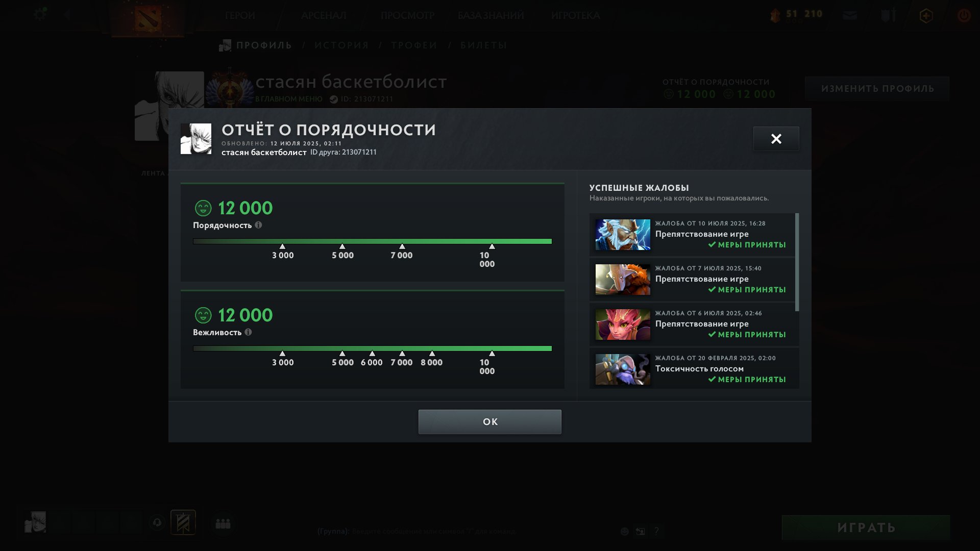The width and height of the screenshot is (980, 551).
Task: Open the settings gear icon
Action: [x=40, y=14]
